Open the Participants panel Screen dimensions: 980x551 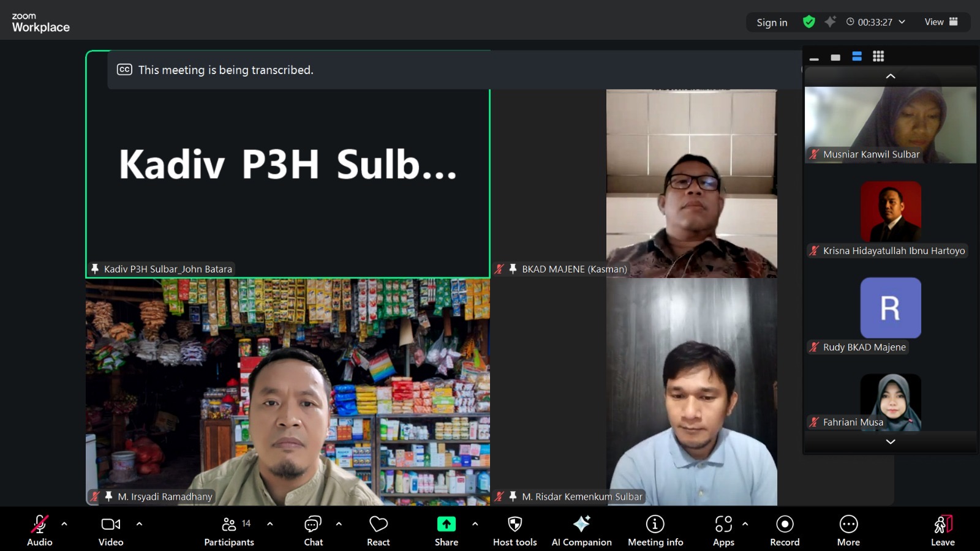click(x=229, y=530)
